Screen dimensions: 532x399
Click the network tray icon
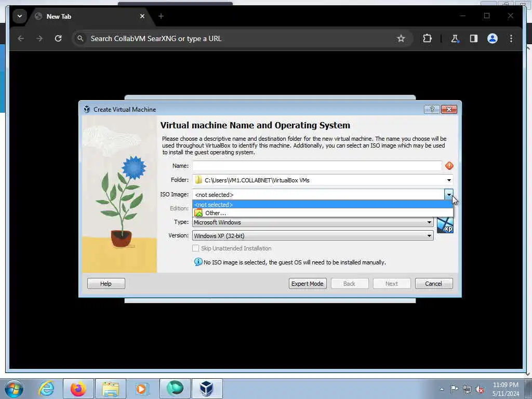[x=467, y=390]
